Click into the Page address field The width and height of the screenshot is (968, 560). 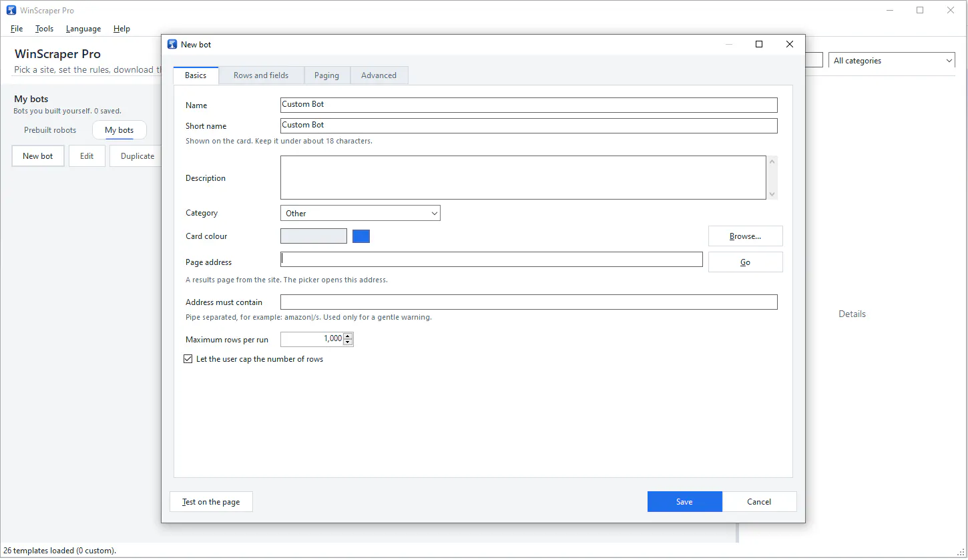click(491, 260)
